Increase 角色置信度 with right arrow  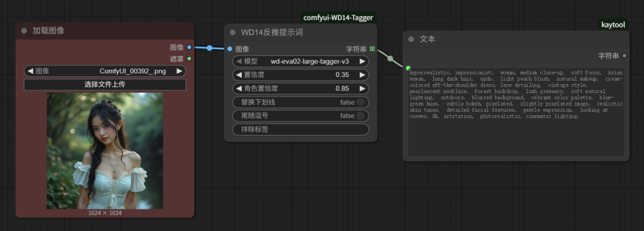pyautogui.click(x=363, y=88)
